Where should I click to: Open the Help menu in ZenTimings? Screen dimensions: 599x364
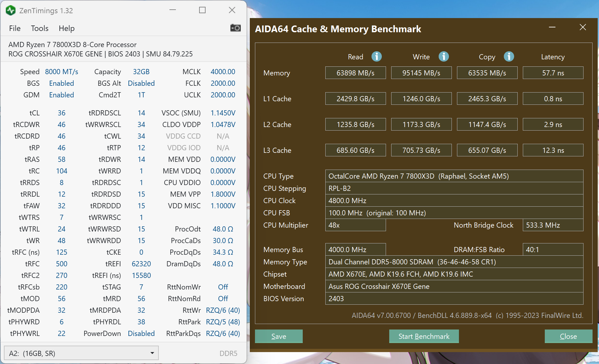66,28
